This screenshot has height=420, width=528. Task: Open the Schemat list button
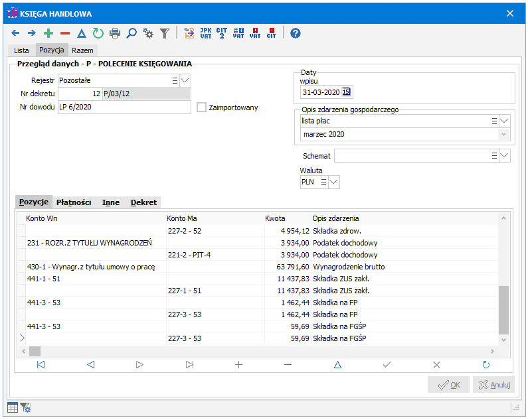(494, 155)
